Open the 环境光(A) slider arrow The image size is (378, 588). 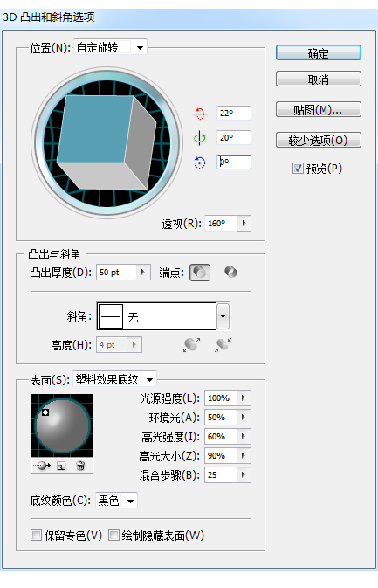tap(244, 417)
